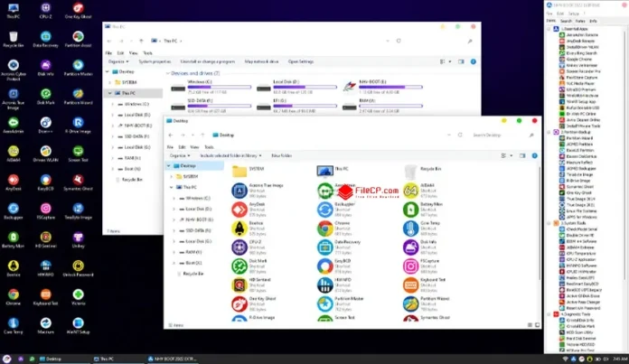
Task: Open Organize dropdown in Desktop window
Action: [180, 155]
